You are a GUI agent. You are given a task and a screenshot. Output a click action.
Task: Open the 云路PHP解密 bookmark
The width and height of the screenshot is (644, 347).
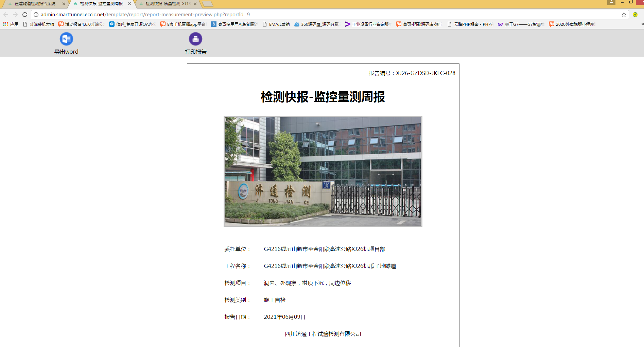[470, 24]
